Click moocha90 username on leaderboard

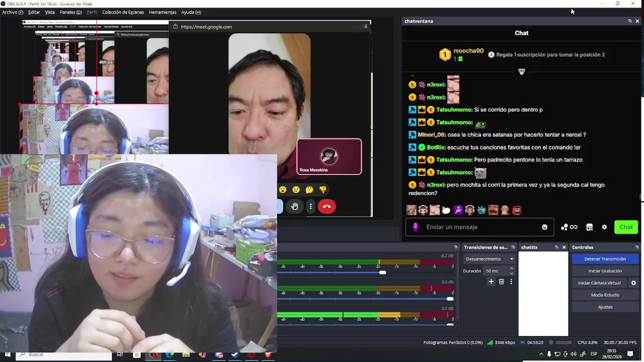point(468,51)
